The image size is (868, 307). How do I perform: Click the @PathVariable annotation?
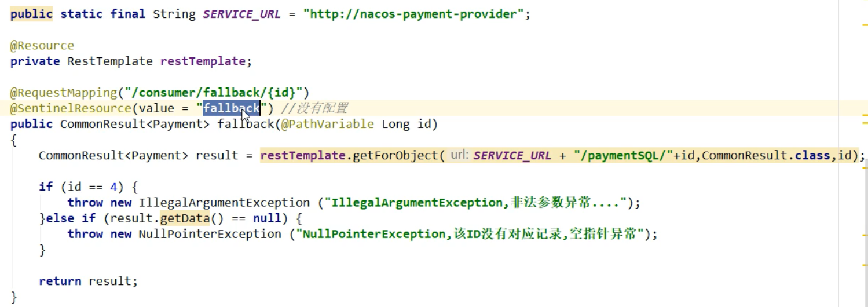pos(327,124)
